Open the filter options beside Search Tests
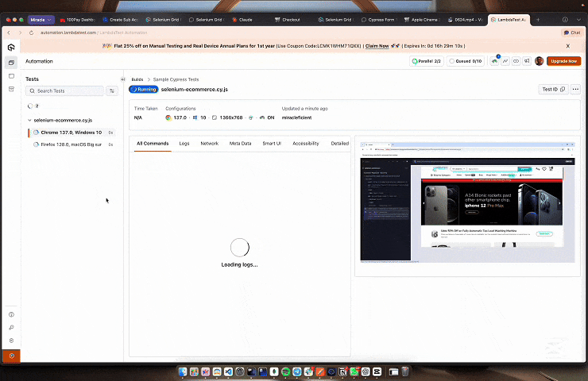588x381 pixels. click(x=112, y=91)
